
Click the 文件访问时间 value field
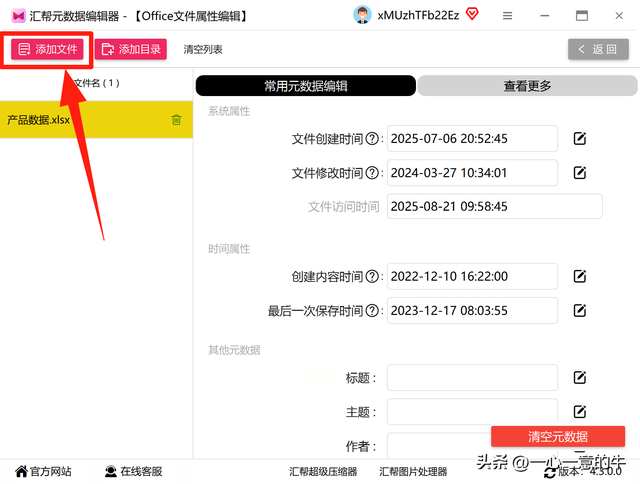click(495, 206)
